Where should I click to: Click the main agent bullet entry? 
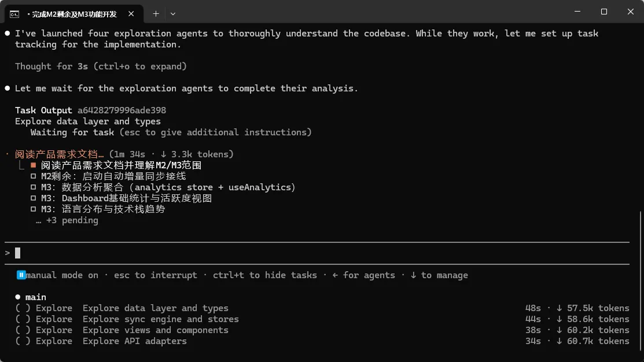pyautogui.click(x=31, y=297)
